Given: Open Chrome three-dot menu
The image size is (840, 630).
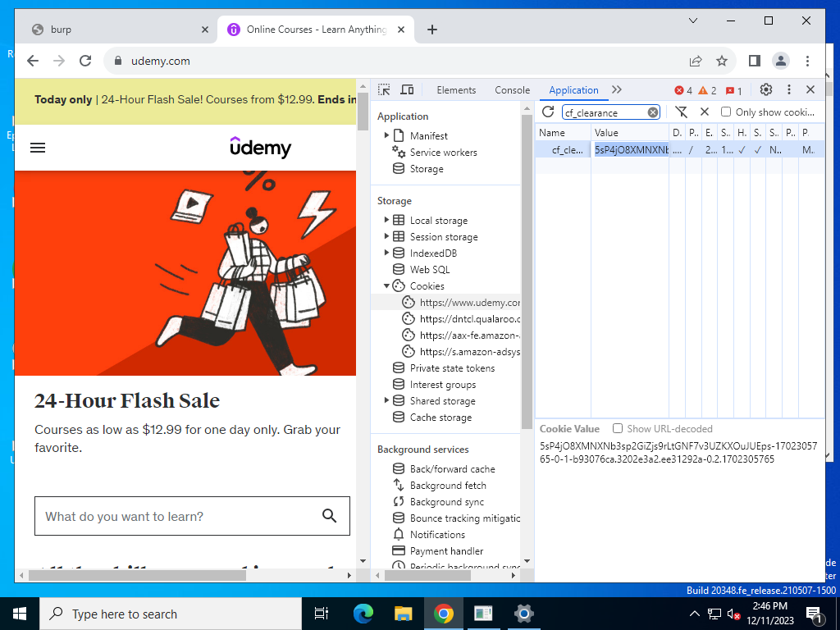Looking at the screenshot, I should tap(807, 61).
